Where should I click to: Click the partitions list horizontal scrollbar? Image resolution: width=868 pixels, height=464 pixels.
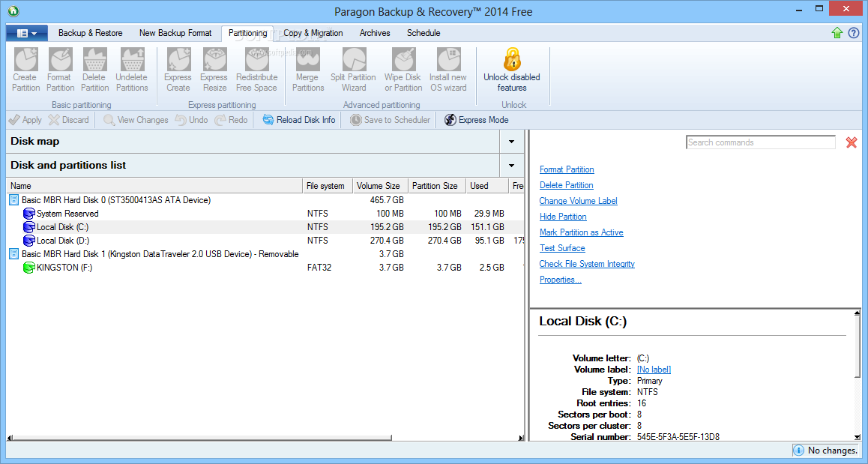(x=202, y=438)
